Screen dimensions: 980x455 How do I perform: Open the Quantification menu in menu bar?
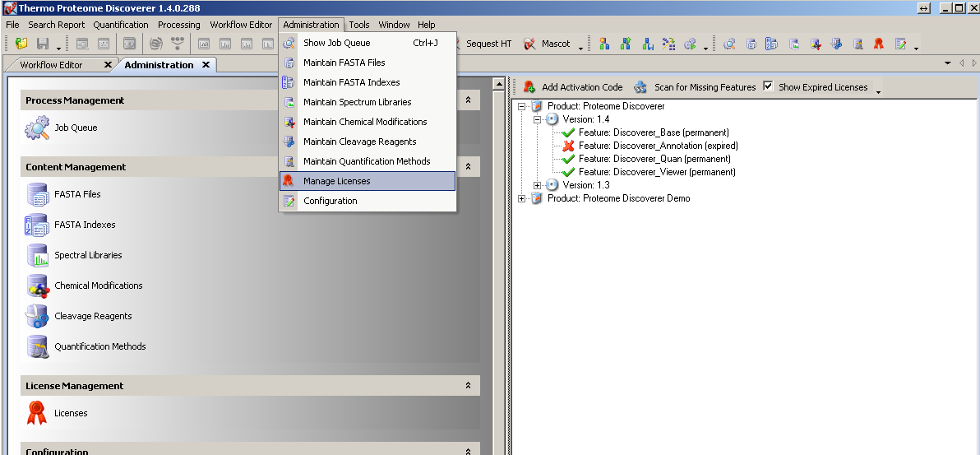coord(121,25)
